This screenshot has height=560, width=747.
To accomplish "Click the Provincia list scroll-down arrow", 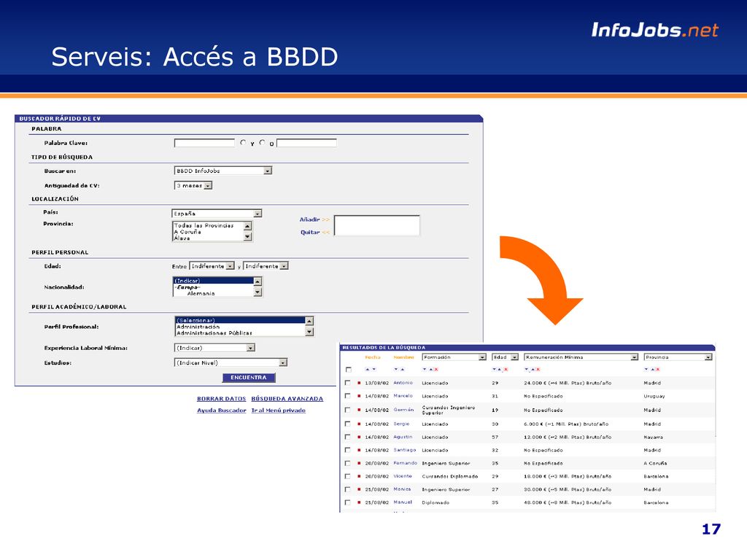I will 248,237.
